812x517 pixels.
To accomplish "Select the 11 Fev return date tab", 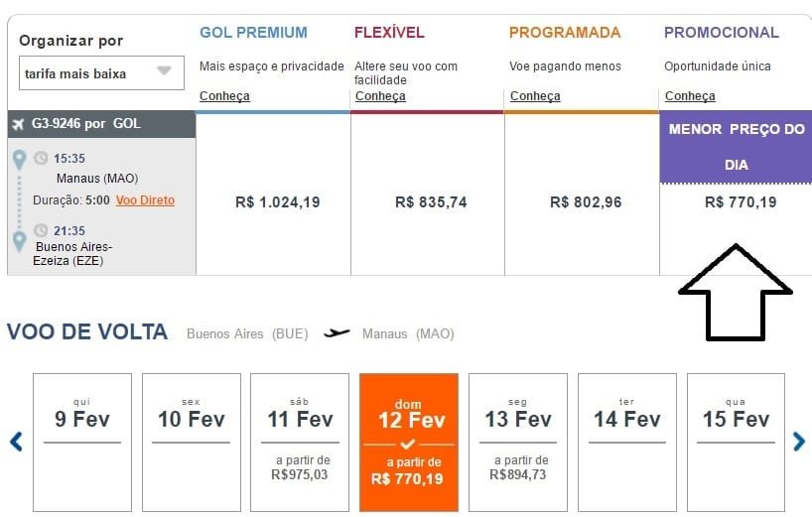I will [x=300, y=443].
